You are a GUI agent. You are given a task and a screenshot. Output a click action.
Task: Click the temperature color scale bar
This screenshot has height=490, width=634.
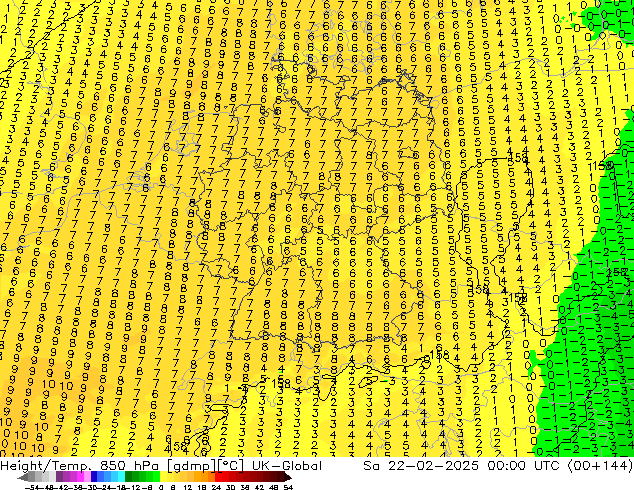pyautogui.click(x=155, y=477)
